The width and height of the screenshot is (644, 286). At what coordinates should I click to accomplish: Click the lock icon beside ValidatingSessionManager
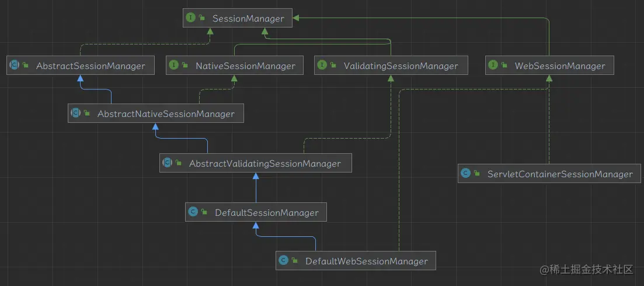(333, 65)
